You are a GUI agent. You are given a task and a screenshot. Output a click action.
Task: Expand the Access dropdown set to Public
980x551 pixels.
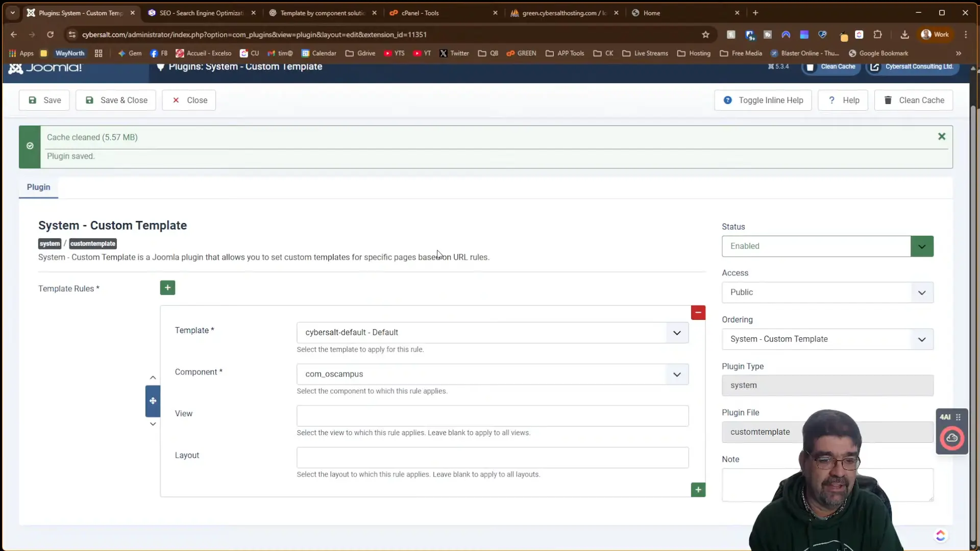click(827, 293)
